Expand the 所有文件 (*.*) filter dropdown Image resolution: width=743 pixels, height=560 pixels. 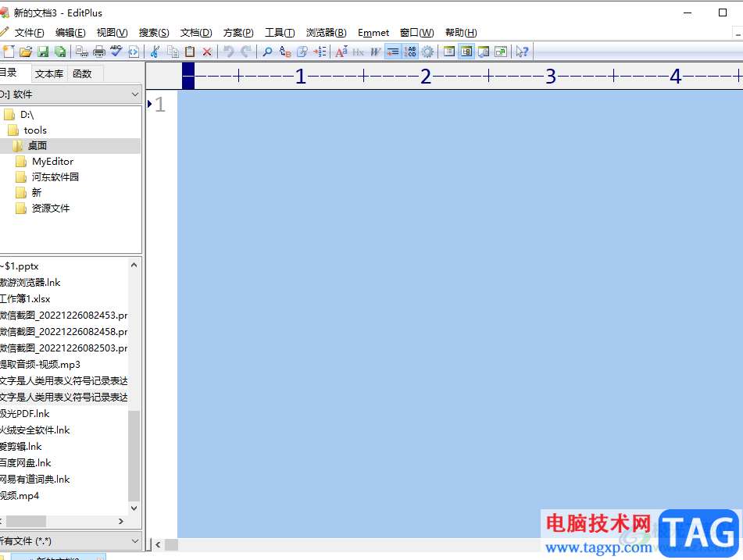pos(135,541)
